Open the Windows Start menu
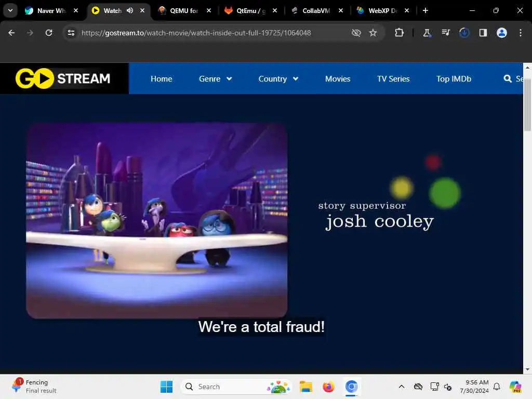This screenshot has height=399, width=532. (166, 387)
